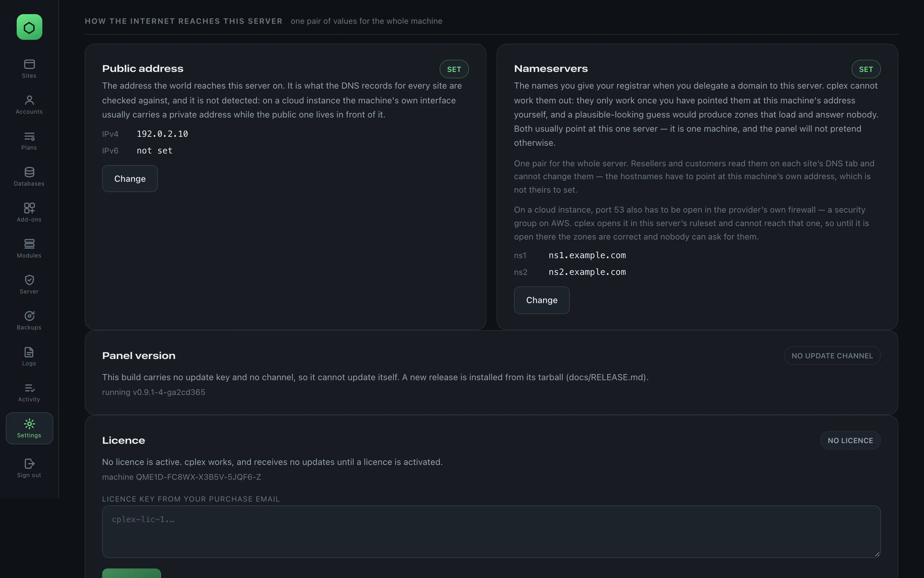Go to Accounts in sidebar
The width and height of the screenshot is (924, 578).
[29, 105]
